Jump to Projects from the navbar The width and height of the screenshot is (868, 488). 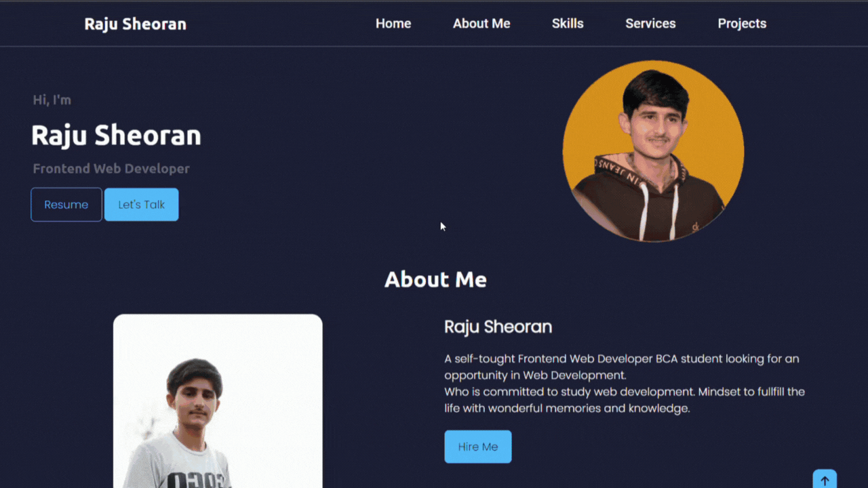tap(742, 24)
